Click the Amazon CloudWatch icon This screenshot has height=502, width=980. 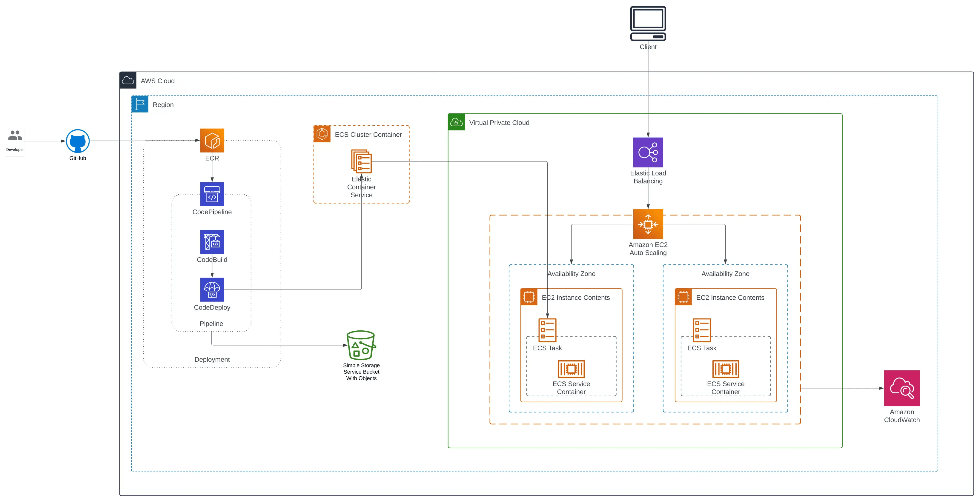click(x=902, y=388)
